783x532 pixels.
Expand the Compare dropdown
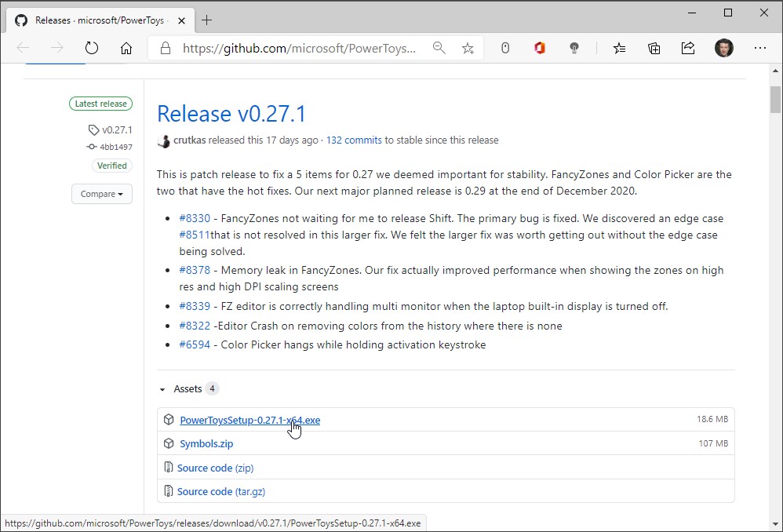[102, 194]
